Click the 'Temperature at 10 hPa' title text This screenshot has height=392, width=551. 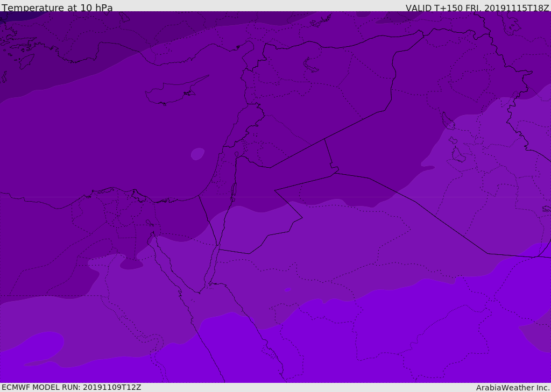point(57,8)
